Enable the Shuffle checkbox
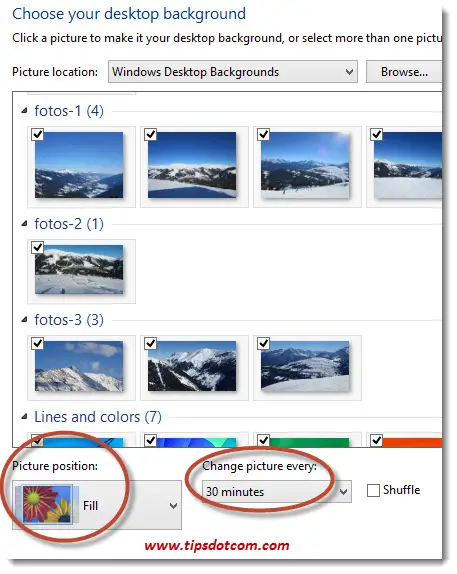This screenshot has height=574, width=457. pos(373,491)
